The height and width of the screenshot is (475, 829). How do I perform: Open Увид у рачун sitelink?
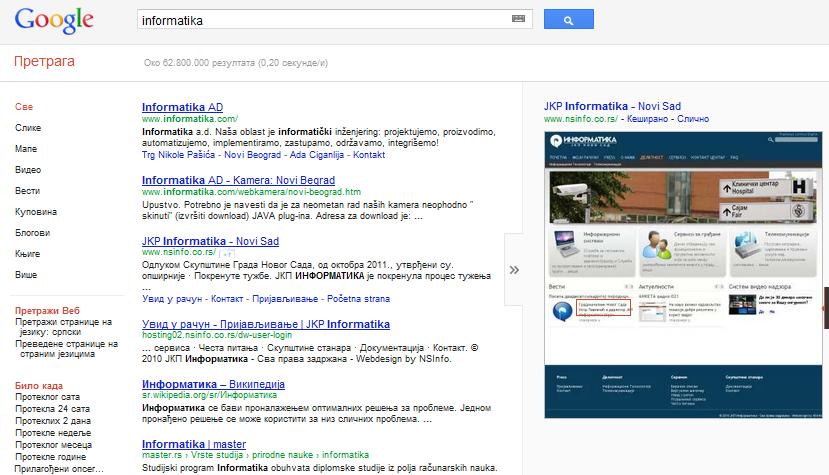tap(172, 299)
